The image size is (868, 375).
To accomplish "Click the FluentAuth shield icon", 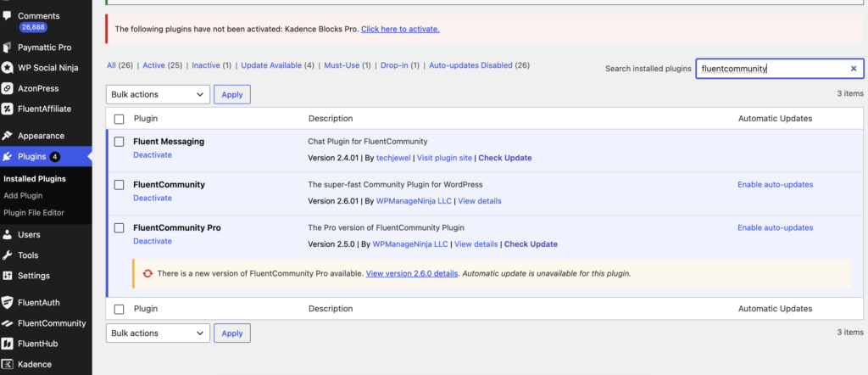I will point(7,302).
